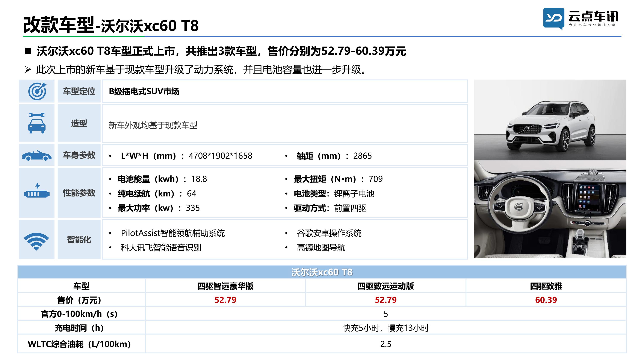Click the 智能化 label cell

pyautogui.click(x=79, y=240)
